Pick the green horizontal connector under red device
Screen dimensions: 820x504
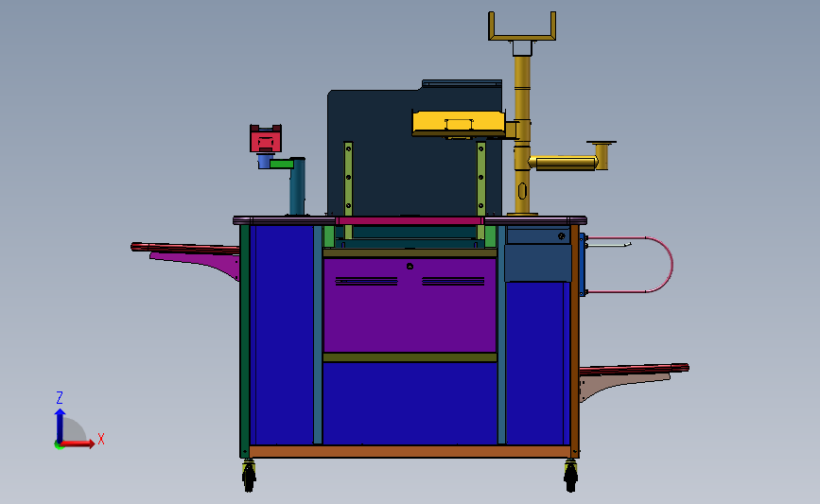point(281,164)
